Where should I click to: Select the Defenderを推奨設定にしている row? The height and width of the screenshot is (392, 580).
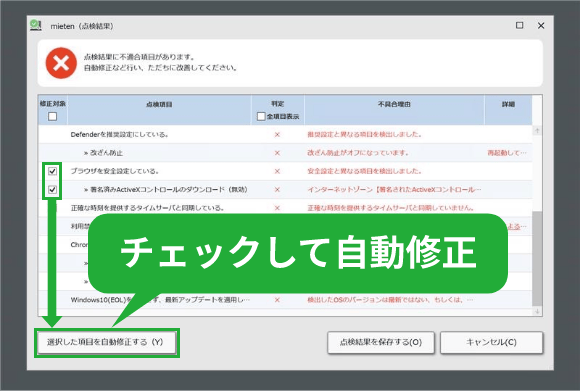pos(285,135)
